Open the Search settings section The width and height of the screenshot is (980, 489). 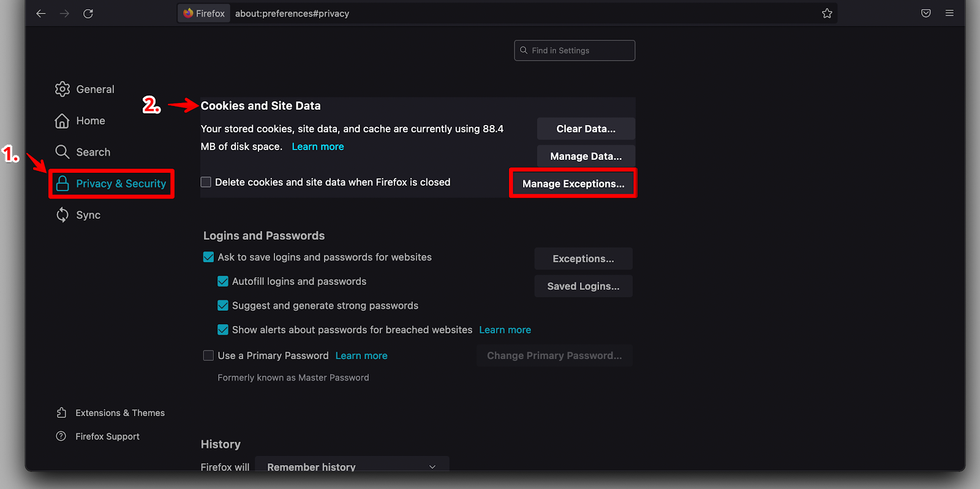tap(93, 152)
